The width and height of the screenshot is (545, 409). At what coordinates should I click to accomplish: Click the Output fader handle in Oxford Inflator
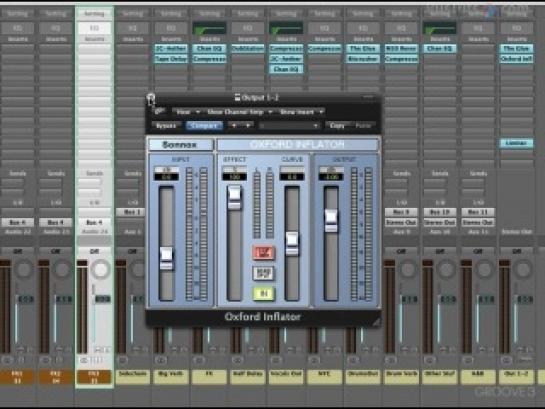(331, 221)
